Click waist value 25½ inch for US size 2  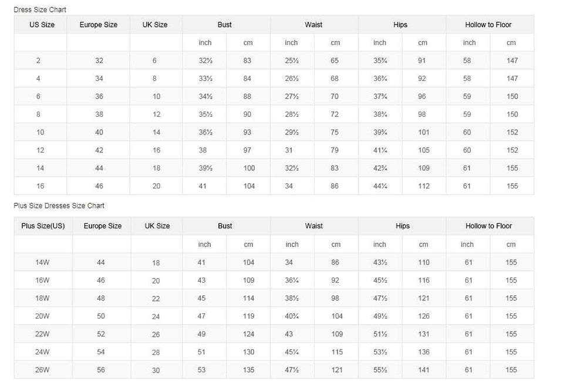[x=292, y=60]
